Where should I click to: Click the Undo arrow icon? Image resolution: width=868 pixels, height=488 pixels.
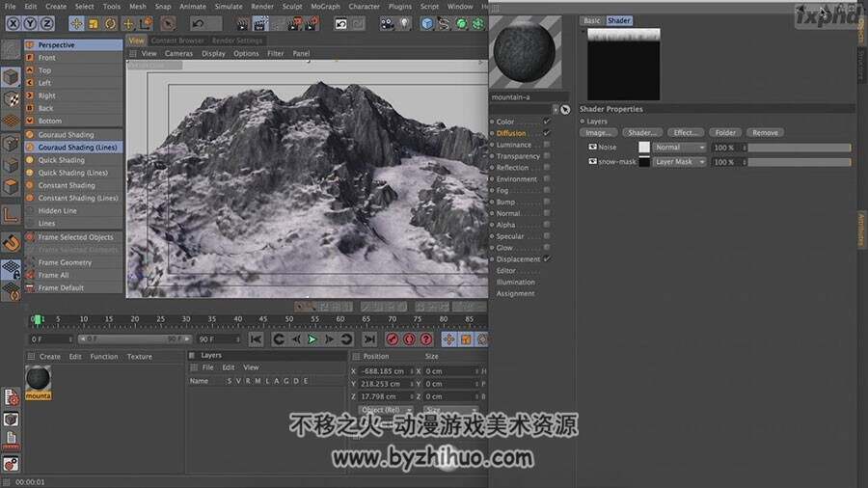198,23
